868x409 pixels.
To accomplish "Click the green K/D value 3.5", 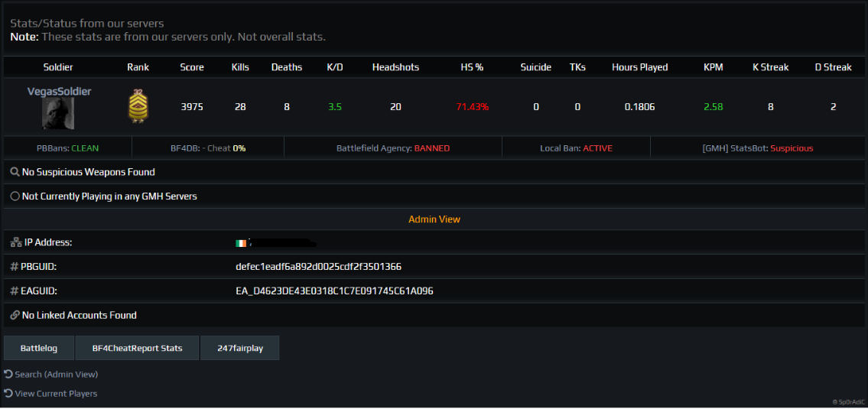I will tap(335, 107).
